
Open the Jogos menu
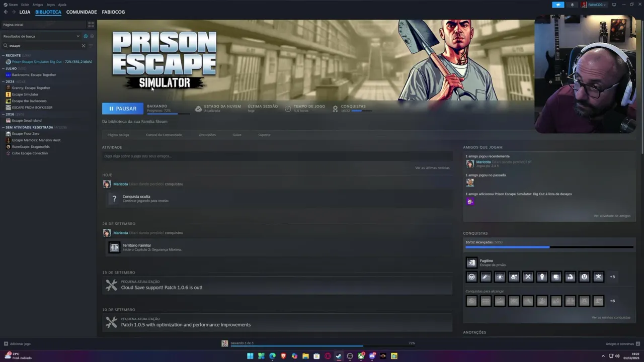point(51,5)
